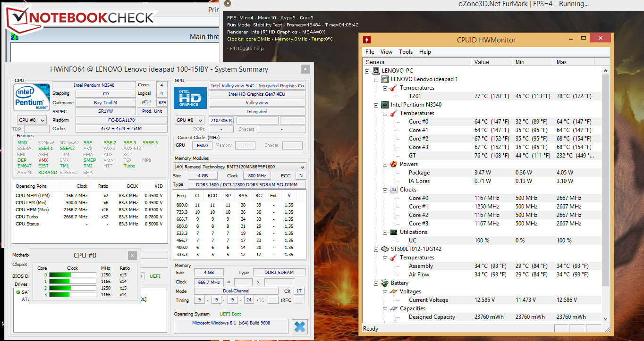This screenshot has height=341, width=644.
Task: Open the Help menu in HWMonitor
Action: (x=425, y=52)
